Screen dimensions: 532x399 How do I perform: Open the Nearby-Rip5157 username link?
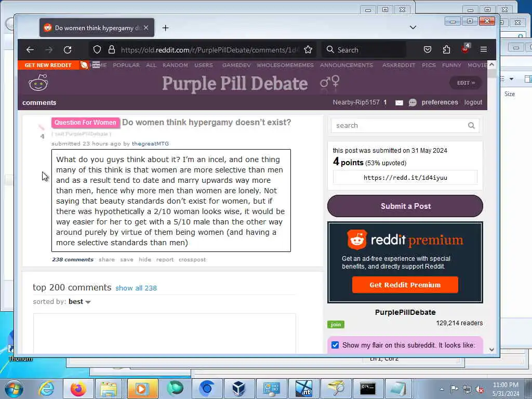click(356, 102)
